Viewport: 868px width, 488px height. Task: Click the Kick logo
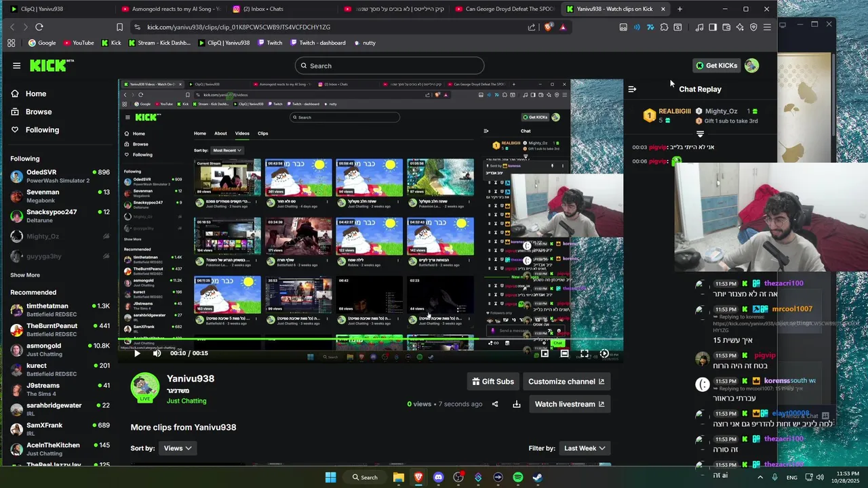tap(52, 65)
